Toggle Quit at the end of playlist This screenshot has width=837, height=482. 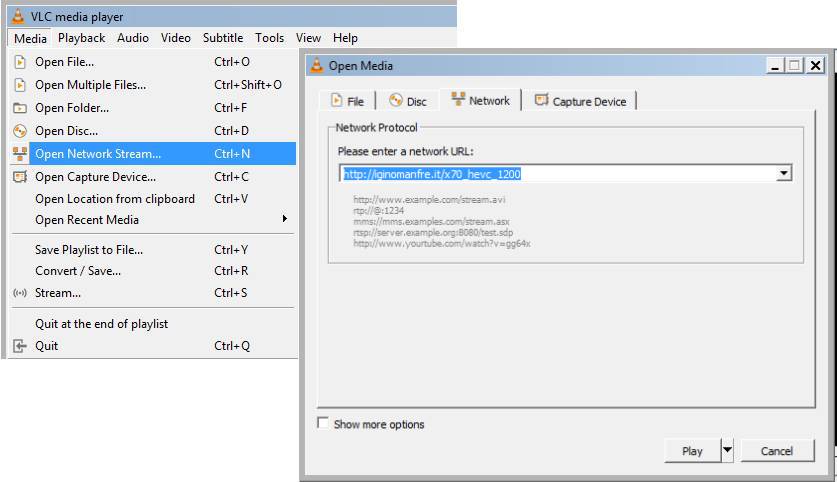coord(154,324)
